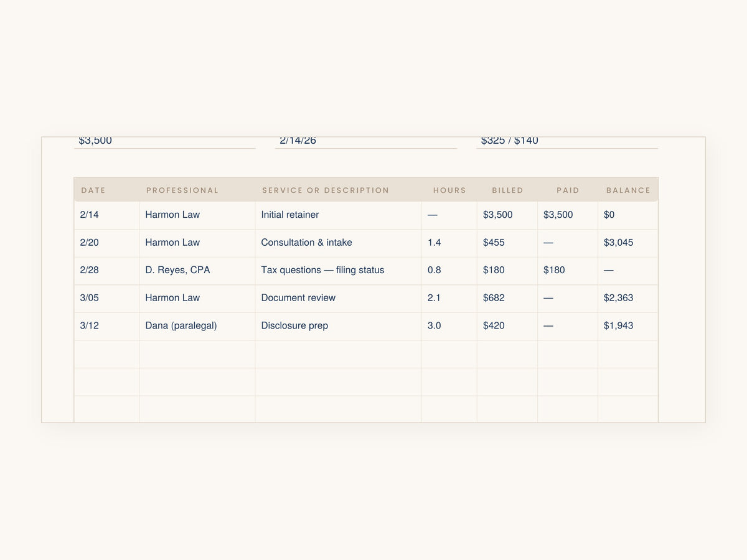Click the $2,363 balance cell
The width and height of the screenshot is (747, 560).
[x=627, y=299]
